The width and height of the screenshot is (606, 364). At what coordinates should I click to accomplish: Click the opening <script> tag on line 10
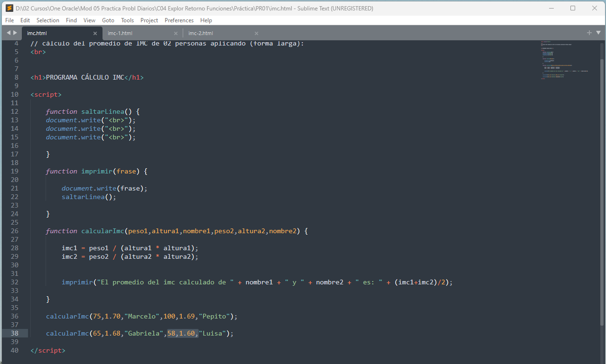pos(46,94)
